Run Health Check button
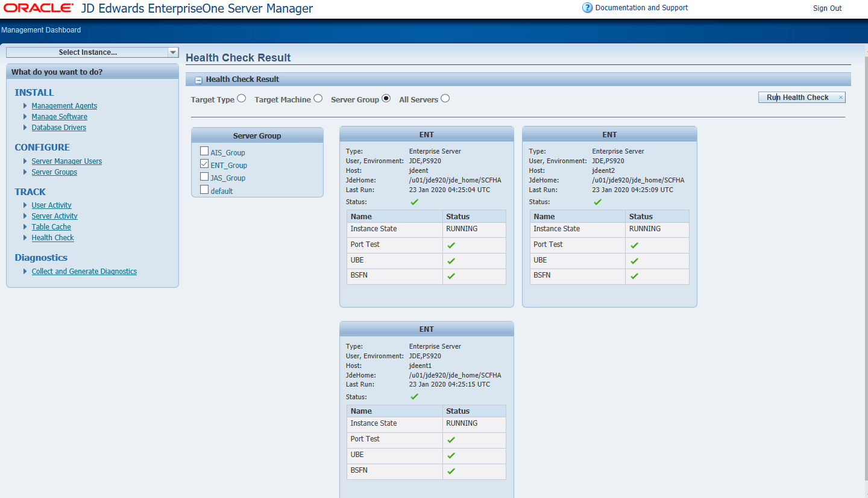 click(x=802, y=98)
